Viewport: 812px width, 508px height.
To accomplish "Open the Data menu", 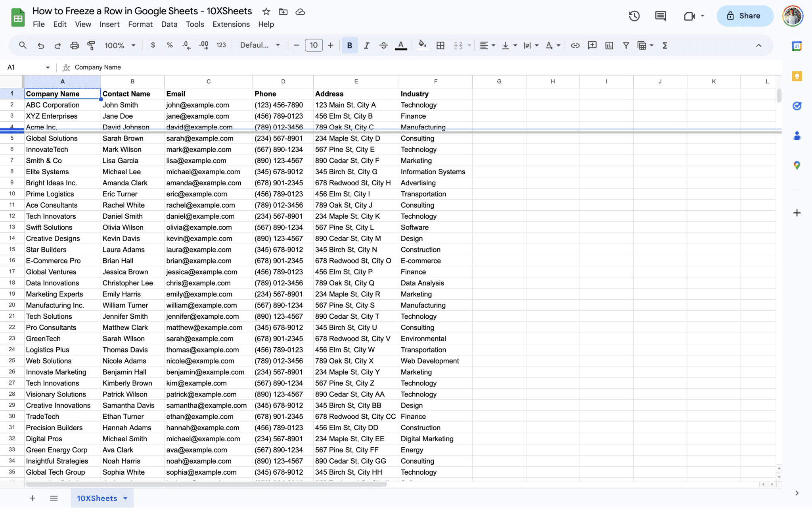I will [x=169, y=24].
